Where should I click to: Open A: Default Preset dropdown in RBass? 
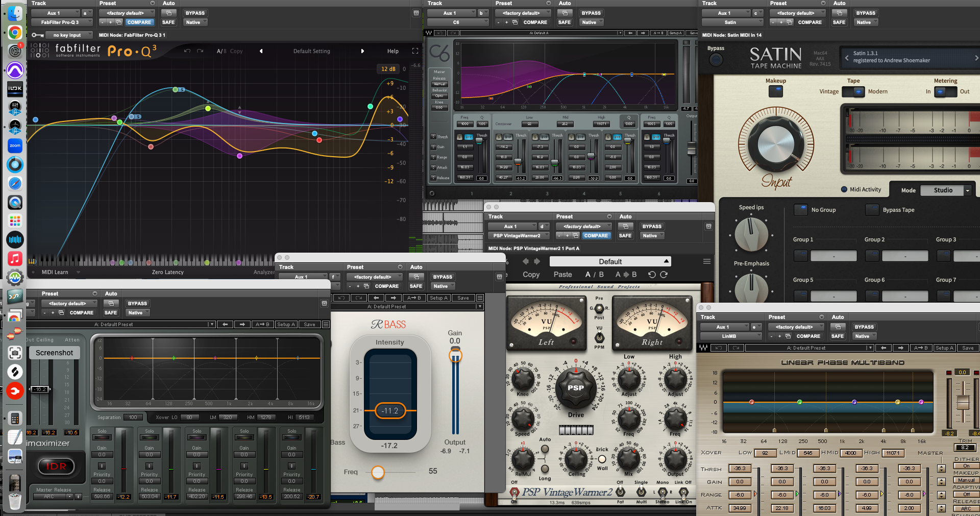pos(408,307)
